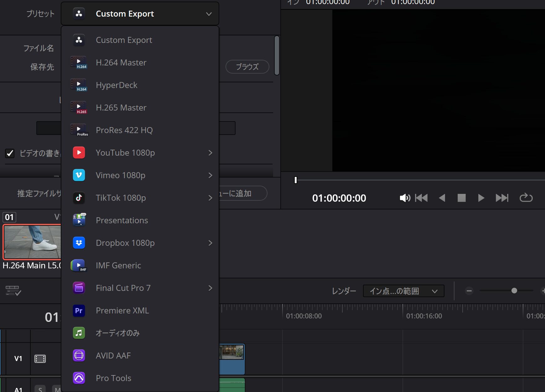Jump to first frame in viewer
Screen dimensions: 545x392
tap(421, 198)
